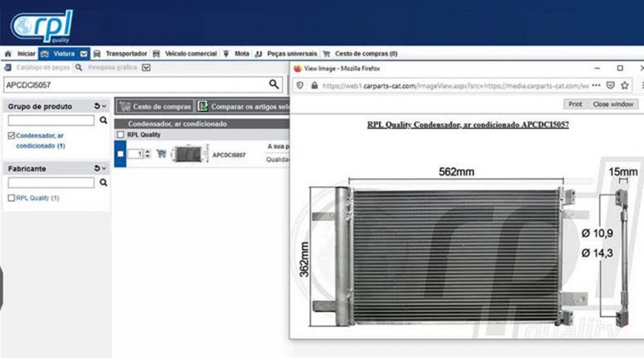Expand the Pesquisa gráfica dropdown arrow
Screen dimensions: 644x358
pos(147,68)
